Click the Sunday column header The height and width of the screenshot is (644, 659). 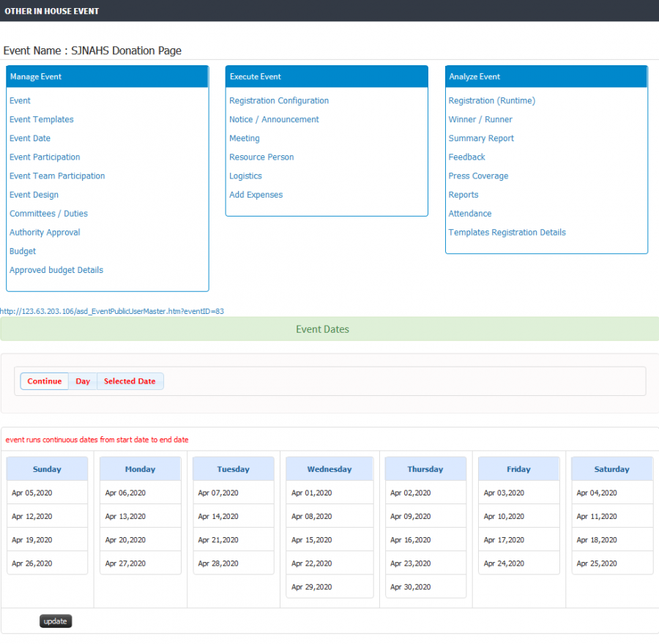coord(47,469)
